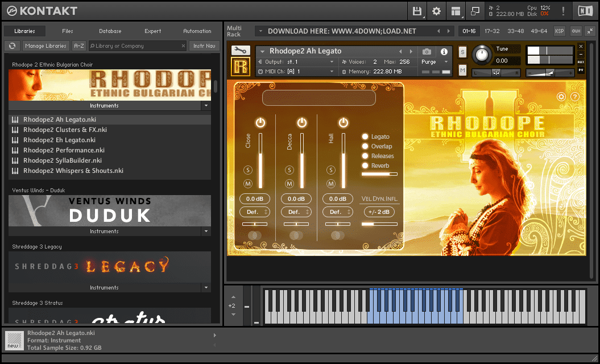Solo the Close mic channel
Screen dimensions: 600x364
click(x=248, y=170)
